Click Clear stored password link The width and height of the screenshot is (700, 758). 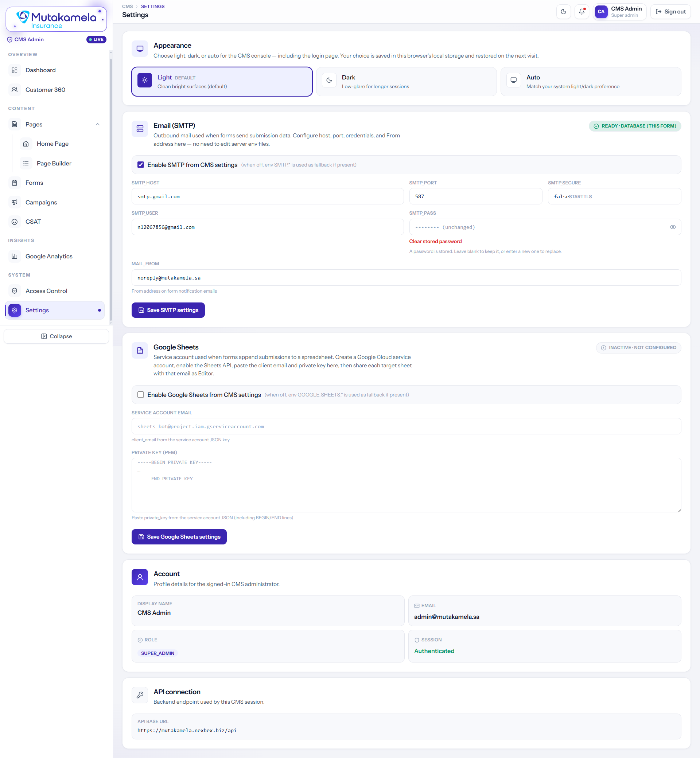[x=435, y=241]
